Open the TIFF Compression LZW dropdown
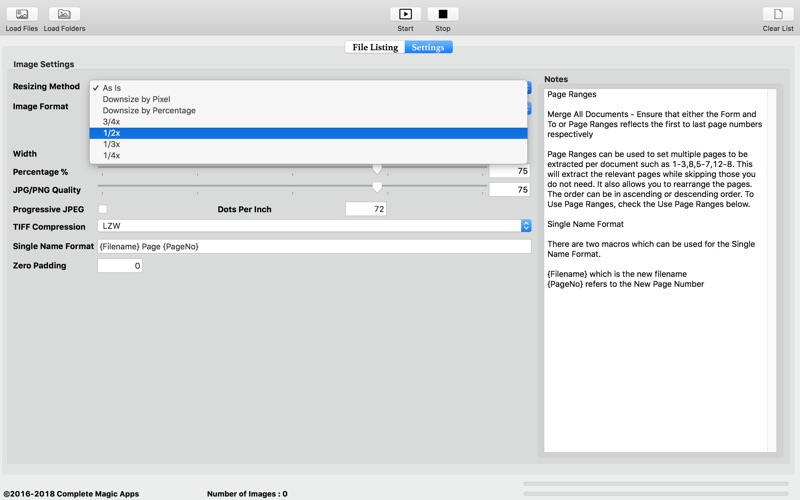The image size is (800, 500). click(314, 226)
